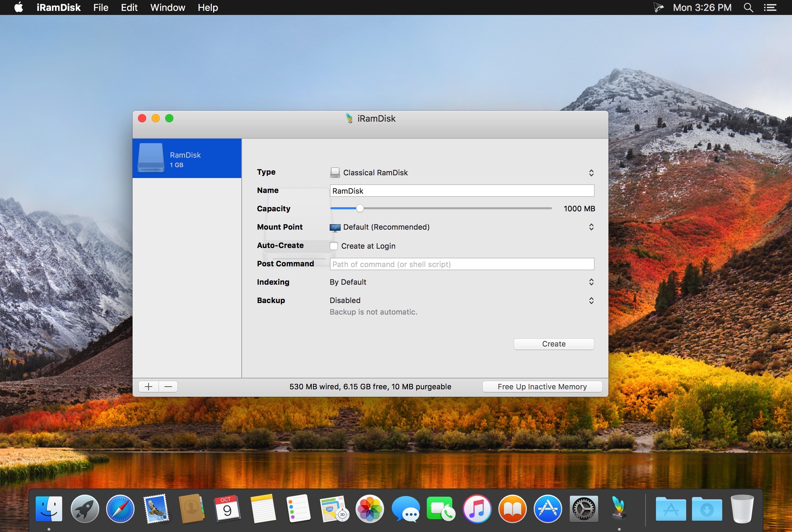Open App Store from the Dock

pos(548,509)
